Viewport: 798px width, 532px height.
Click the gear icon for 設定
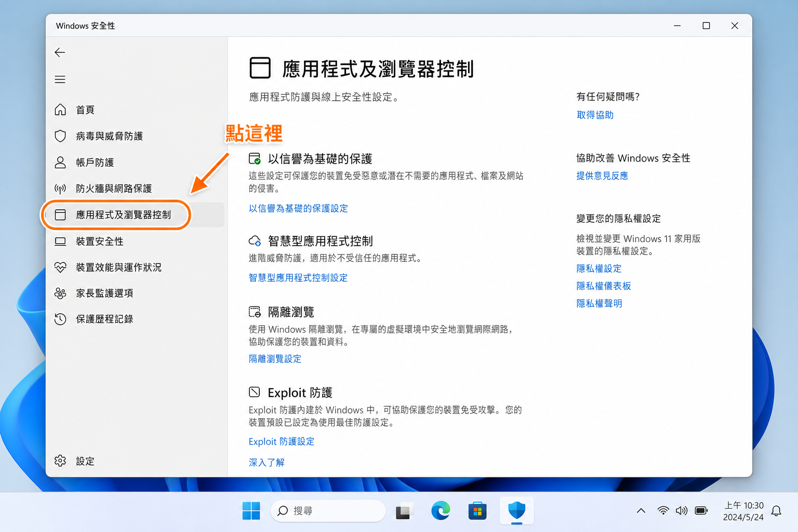60,461
